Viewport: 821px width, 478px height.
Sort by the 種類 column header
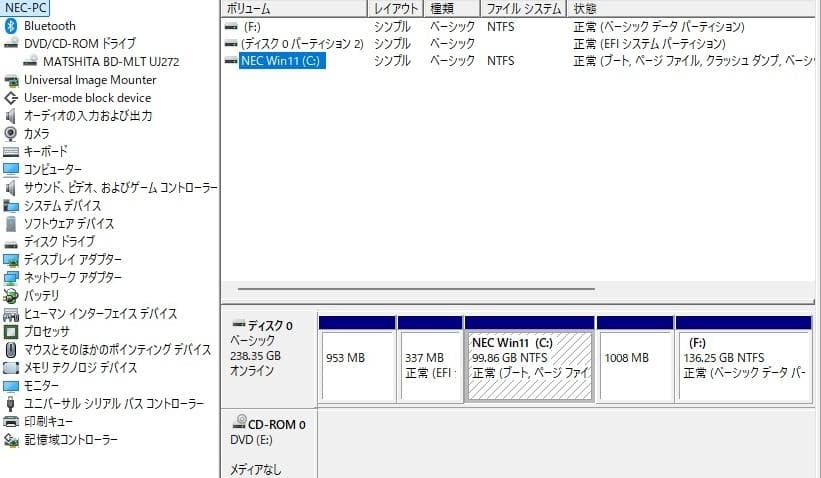coord(452,8)
